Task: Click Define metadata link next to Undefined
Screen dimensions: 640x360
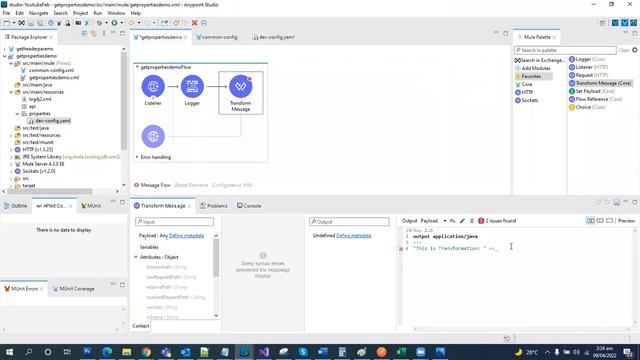Action: tap(354, 236)
